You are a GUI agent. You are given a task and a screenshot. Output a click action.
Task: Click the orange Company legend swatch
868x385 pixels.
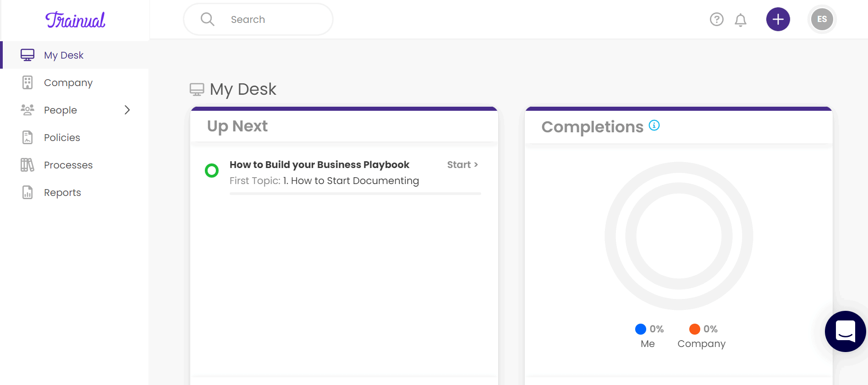pos(695,329)
